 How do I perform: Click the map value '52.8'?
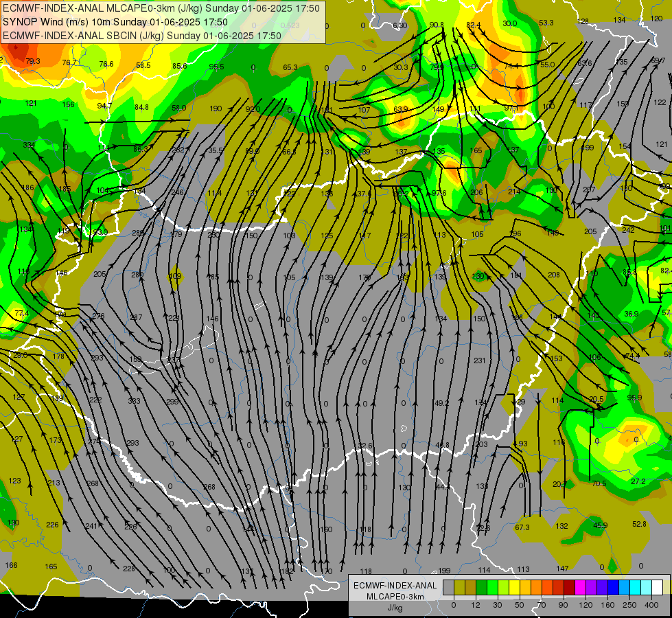click(639, 524)
